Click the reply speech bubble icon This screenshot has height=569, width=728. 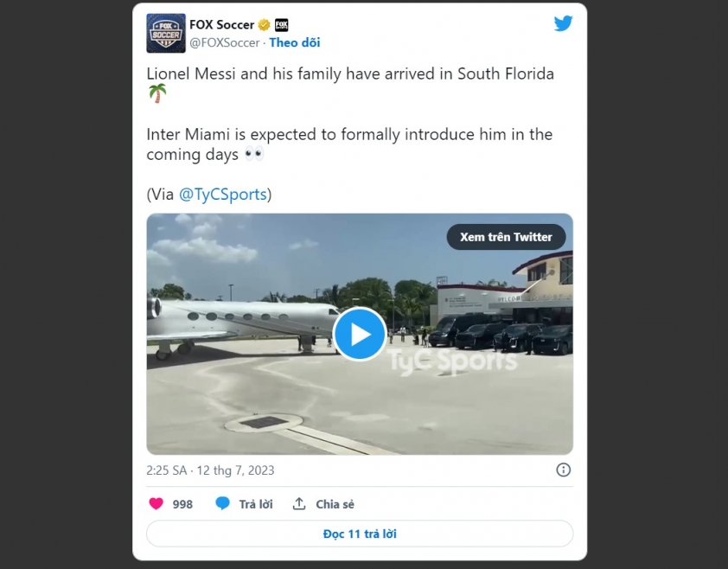pos(223,503)
